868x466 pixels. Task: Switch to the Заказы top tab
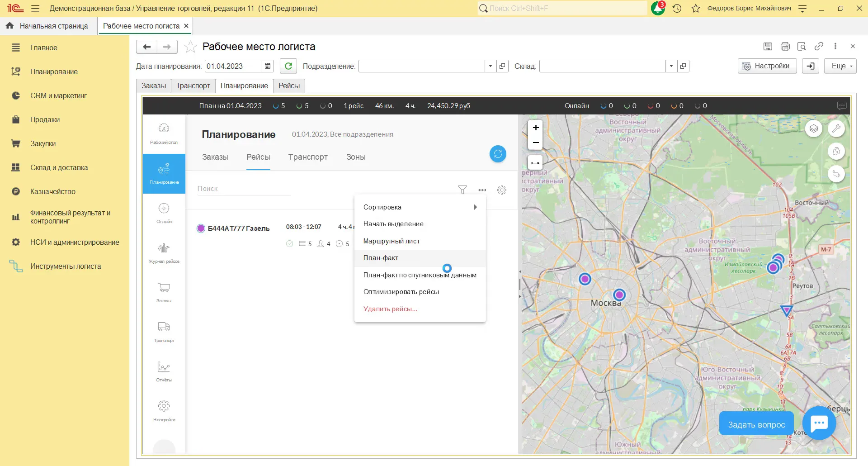click(154, 86)
